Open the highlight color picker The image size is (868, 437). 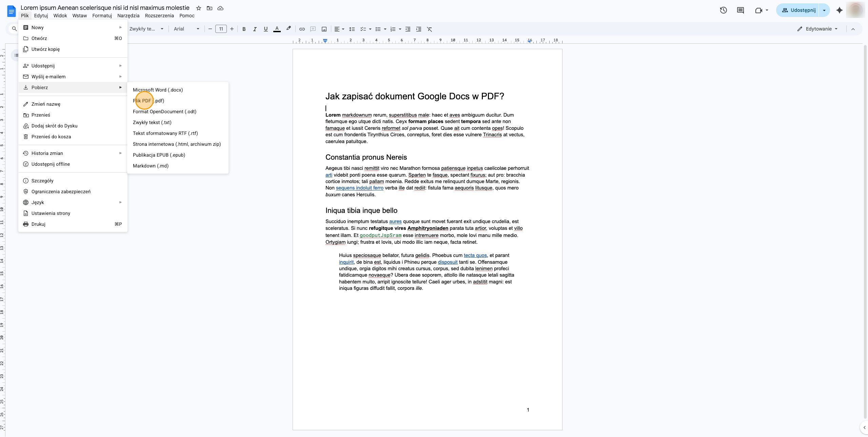click(288, 29)
